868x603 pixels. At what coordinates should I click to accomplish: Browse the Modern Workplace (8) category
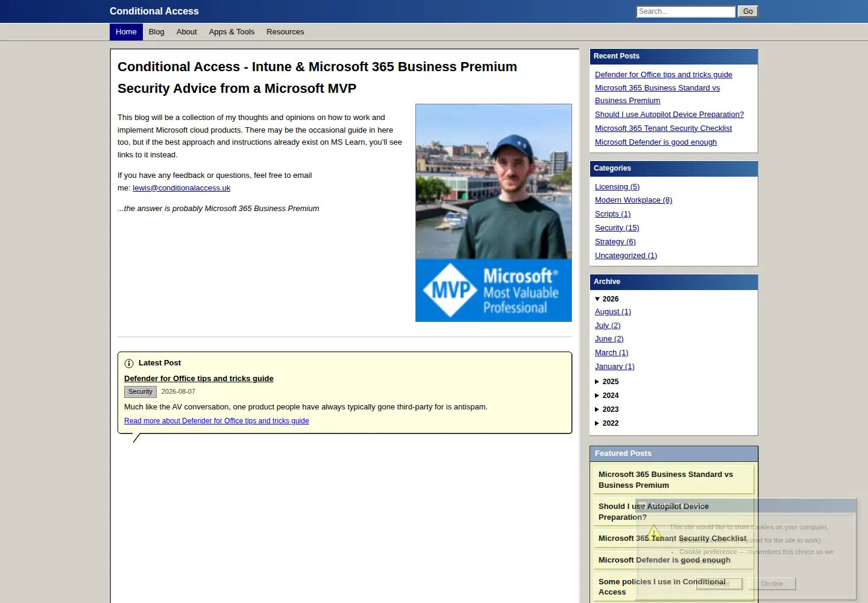point(634,200)
